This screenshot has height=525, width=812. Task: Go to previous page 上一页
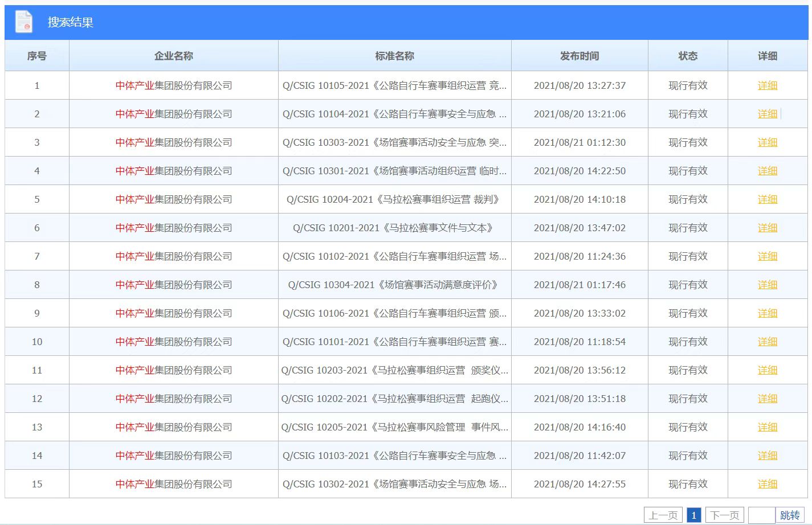click(x=663, y=515)
